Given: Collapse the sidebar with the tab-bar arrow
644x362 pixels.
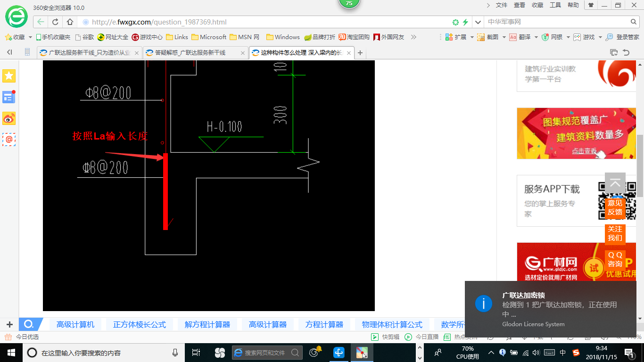Looking at the screenshot, I should point(9,52).
